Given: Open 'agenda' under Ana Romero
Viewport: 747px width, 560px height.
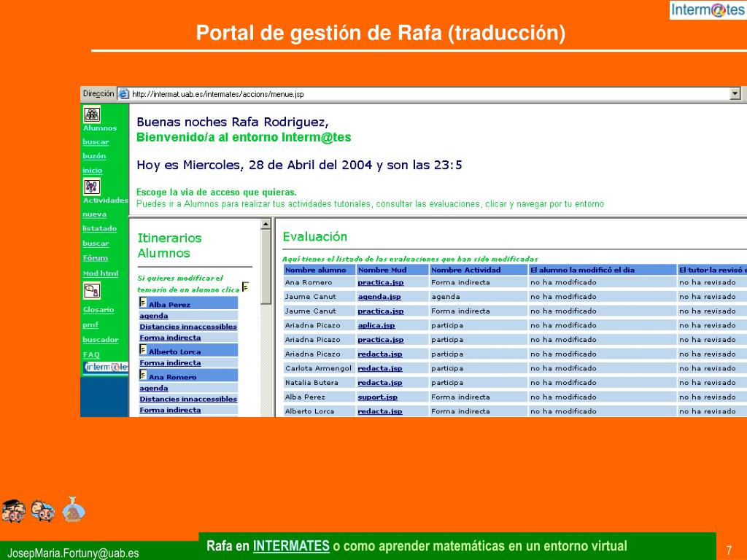Looking at the screenshot, I should [153, 388].
